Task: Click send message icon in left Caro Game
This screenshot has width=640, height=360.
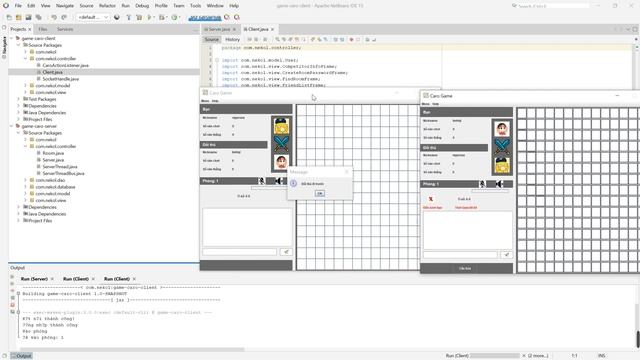Action: click(x=286, y=252)
